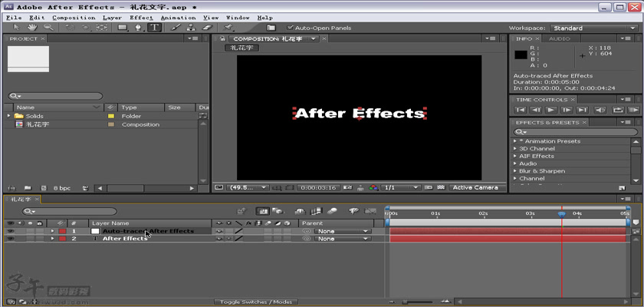Screen dimensions: 644x307
Task: Open the Layer menu
Action: (x=112, y=18)
